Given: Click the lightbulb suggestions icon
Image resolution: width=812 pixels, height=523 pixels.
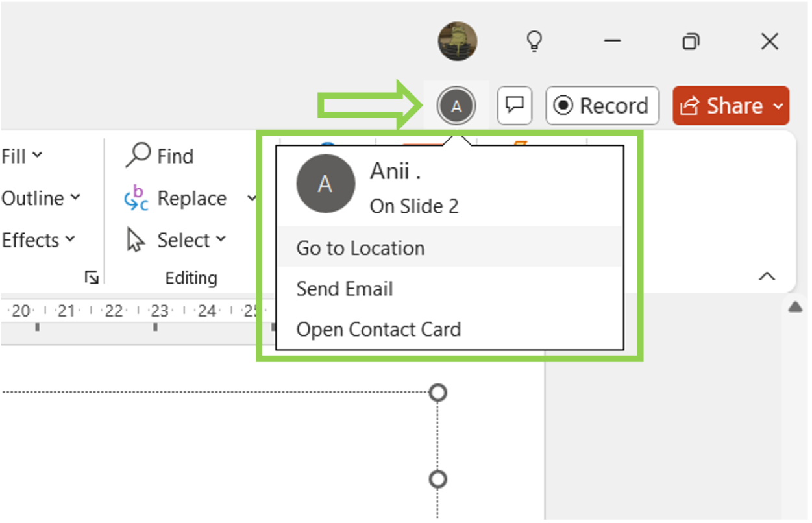Looking at the screenshot, I should pyautogui.click(x=534, y=42).
